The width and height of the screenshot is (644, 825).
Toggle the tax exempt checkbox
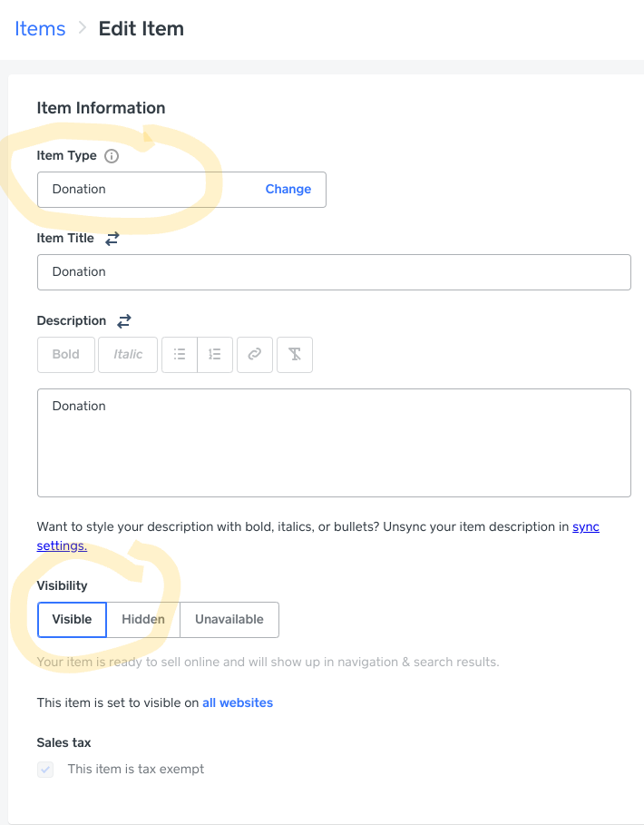point(45,770)
